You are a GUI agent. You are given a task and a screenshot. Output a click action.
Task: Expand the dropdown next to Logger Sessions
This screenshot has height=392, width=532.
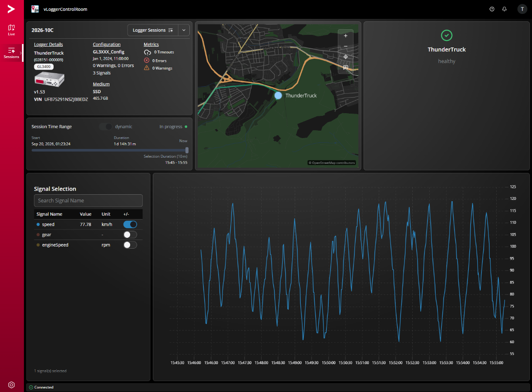pyautogui.click(x=184, y=30)
